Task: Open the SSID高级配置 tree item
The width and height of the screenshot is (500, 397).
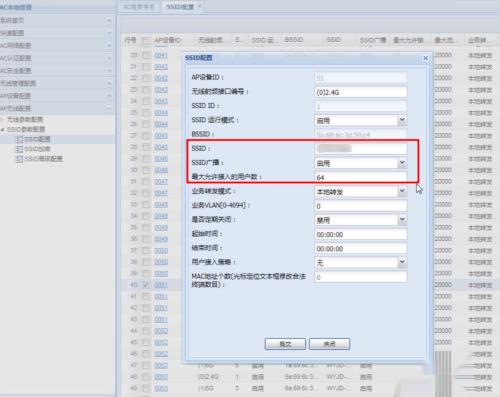Action: [43, 159]
